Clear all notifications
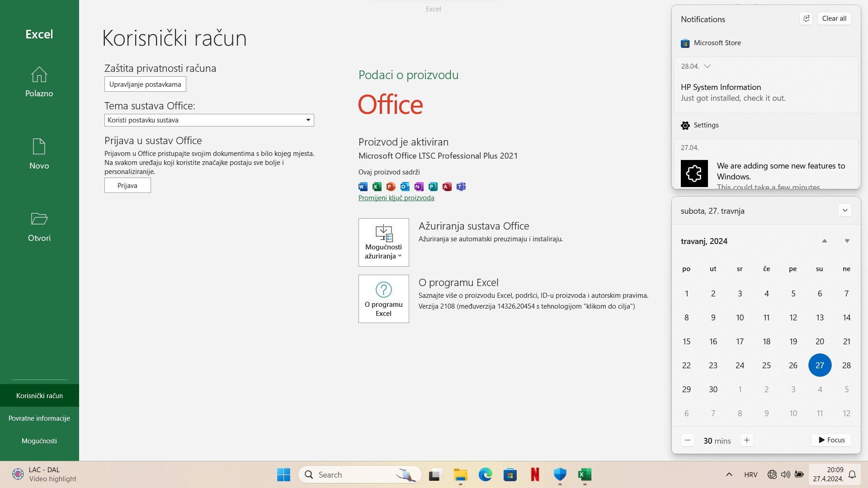The image size is (868, 488). tap(834, 19)
